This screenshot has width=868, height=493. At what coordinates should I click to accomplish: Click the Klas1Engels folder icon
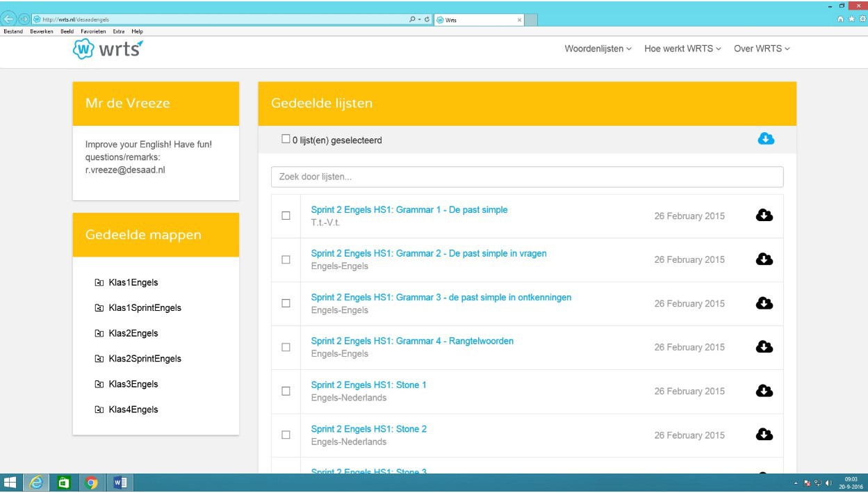(x=99, y=283)
